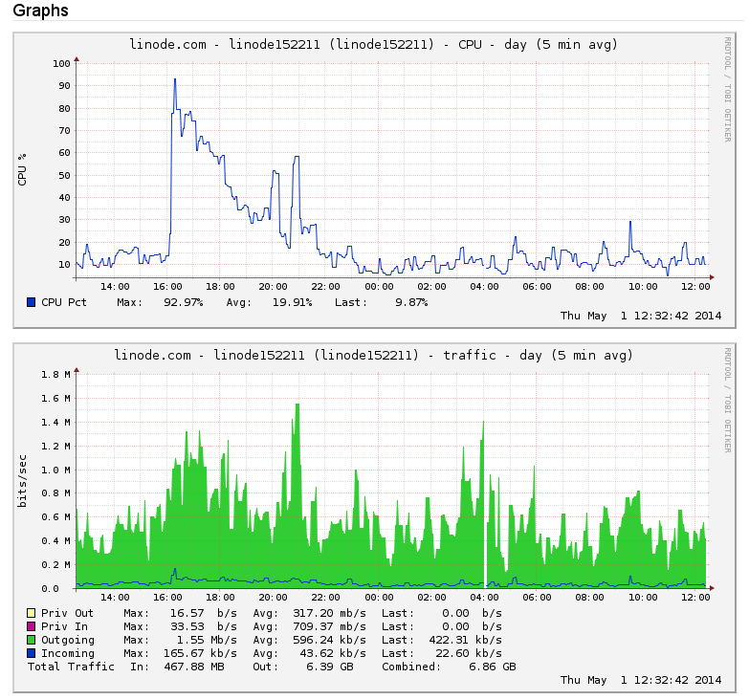Select the CPU day graph title
The width and height of the screenshot is (749, 700).
pos(373,44)
